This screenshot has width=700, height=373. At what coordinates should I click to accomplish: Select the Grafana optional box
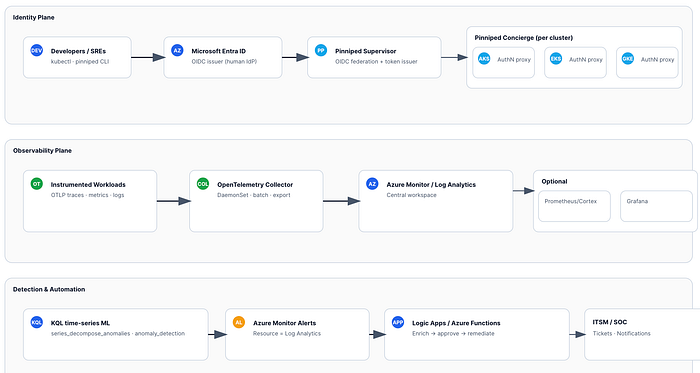pyautogui.click(x=656, y=206)
